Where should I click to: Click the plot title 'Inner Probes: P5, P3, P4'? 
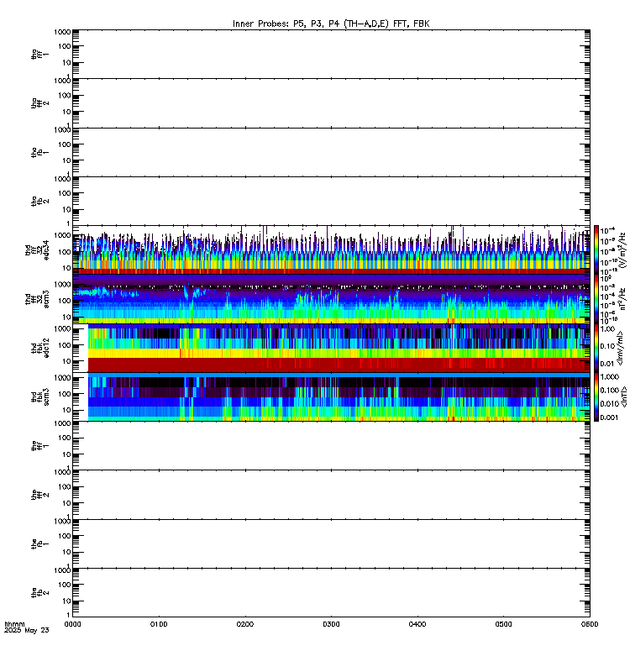[285, 24]
